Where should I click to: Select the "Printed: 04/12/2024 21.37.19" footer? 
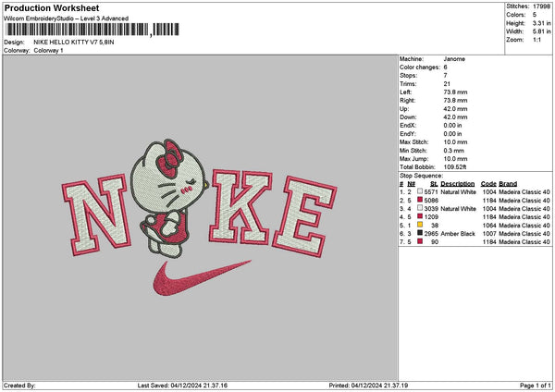368,386
